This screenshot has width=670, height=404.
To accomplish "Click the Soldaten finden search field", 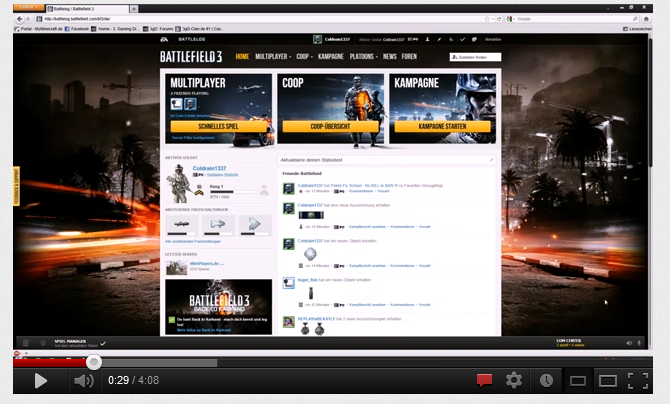I will (475, 57).
